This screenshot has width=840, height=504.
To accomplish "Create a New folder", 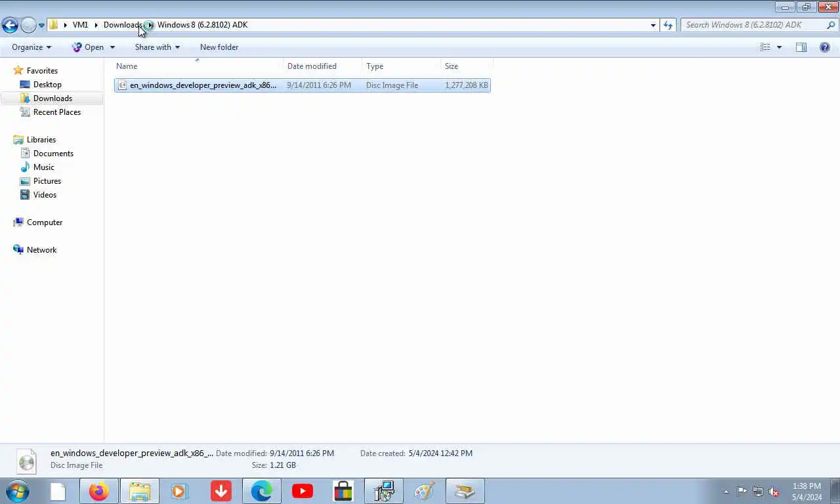I will (x=219, y=47).
